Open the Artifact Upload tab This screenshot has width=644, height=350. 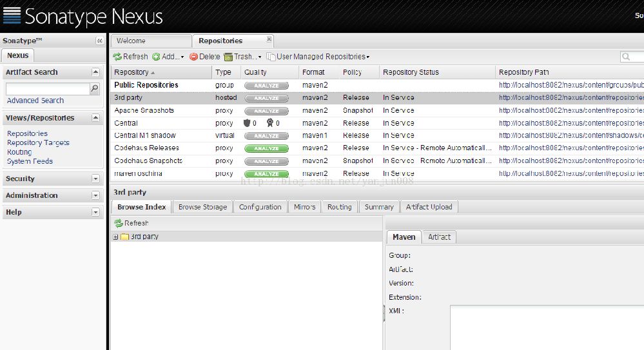coord(429,207)
